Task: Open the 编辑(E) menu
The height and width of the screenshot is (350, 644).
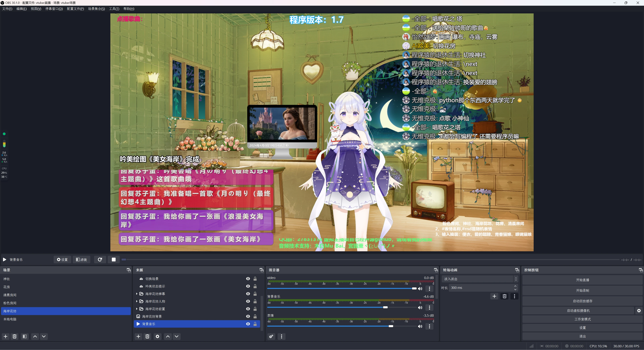Action: click(21, 9)
